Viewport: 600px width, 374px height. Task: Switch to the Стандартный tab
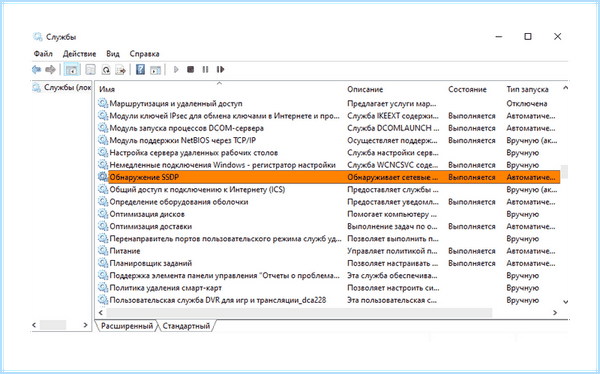click(186, 326)
